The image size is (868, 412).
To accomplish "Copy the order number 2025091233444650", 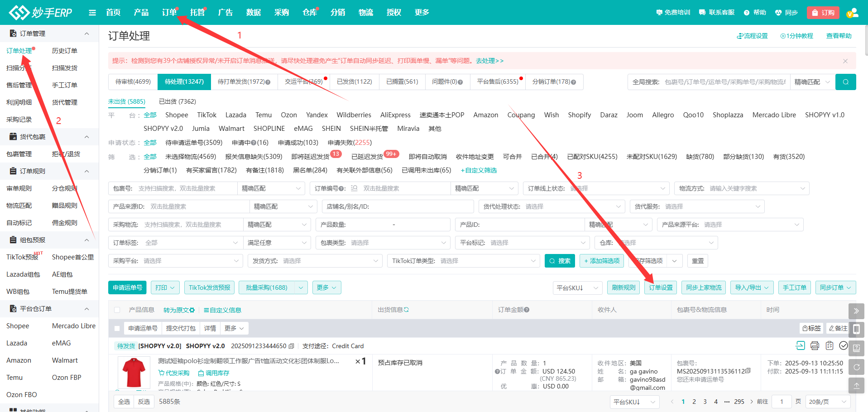I will 292,346.
